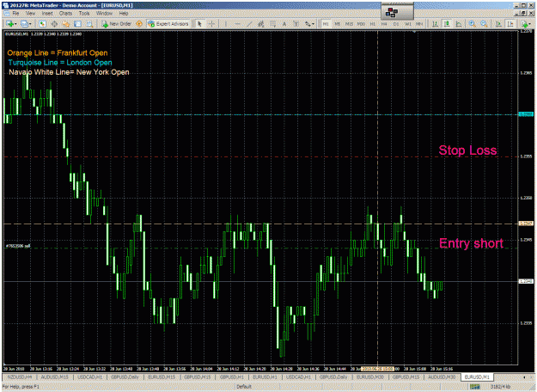
Task: Set chart type to Candlesticks
Action: [447, 24]
